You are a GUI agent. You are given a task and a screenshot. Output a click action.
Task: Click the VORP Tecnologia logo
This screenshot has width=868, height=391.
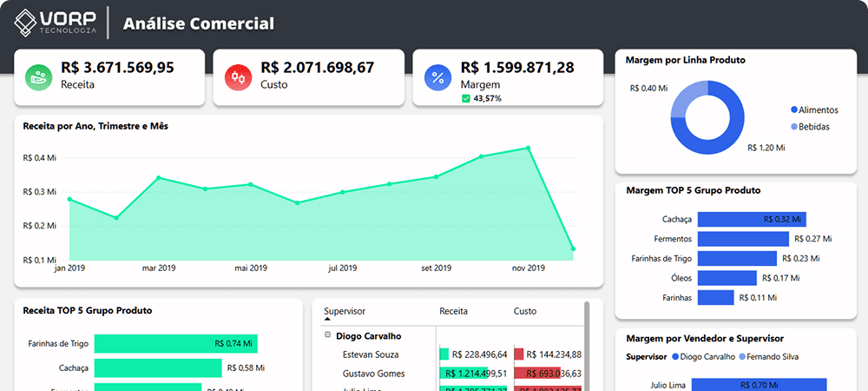click(x=56, y=23)
